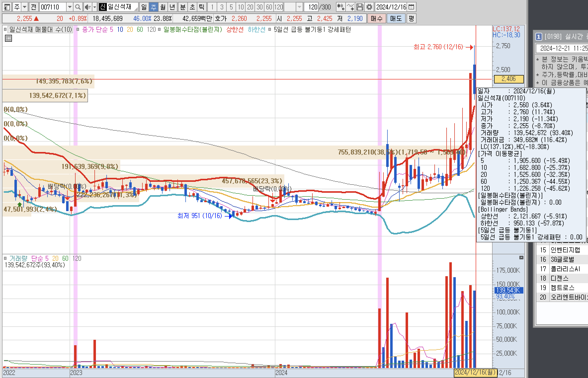588x378 pixels.
Task: Toggle the 매물대 indicator checkbox
Action: 5,30
